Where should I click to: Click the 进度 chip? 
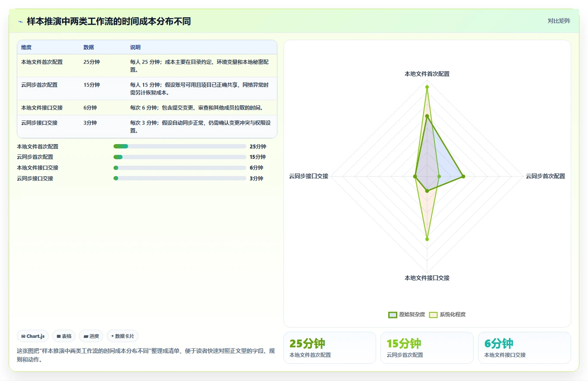(91, 336)
